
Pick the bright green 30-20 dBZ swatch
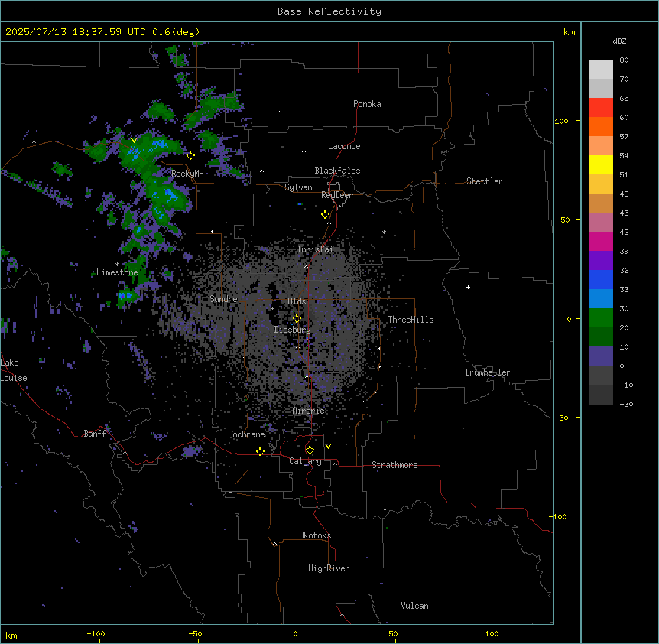601,318
